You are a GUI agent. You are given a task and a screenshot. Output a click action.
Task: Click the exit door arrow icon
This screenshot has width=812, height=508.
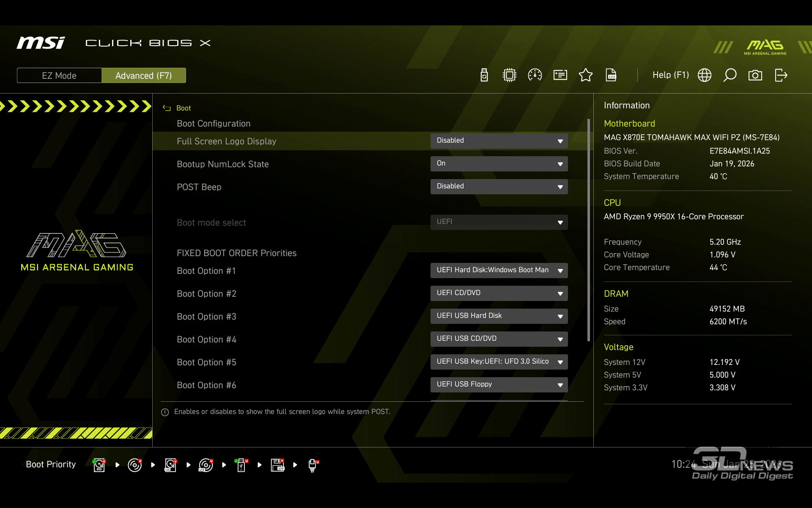[x=781, y=75]
